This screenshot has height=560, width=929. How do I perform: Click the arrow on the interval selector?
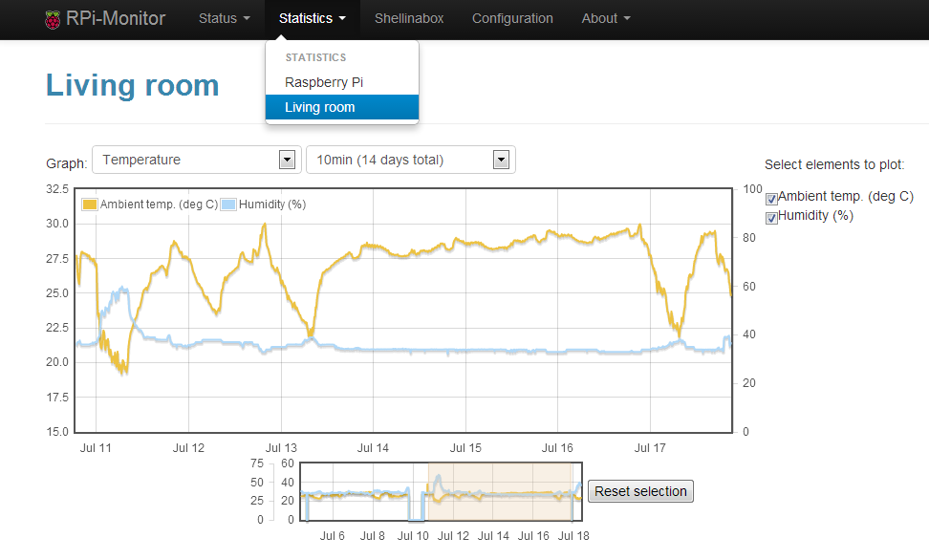click(x=502, y=159)
